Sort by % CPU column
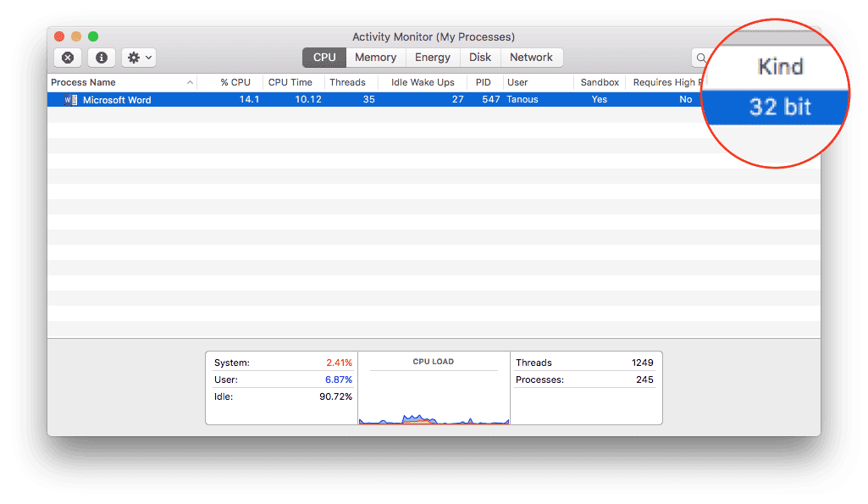This screenshot has height=504, width=868. point(229,82)
